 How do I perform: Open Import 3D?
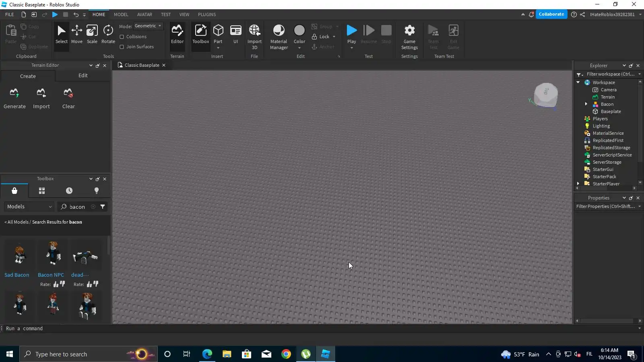[x=254, y=37]
